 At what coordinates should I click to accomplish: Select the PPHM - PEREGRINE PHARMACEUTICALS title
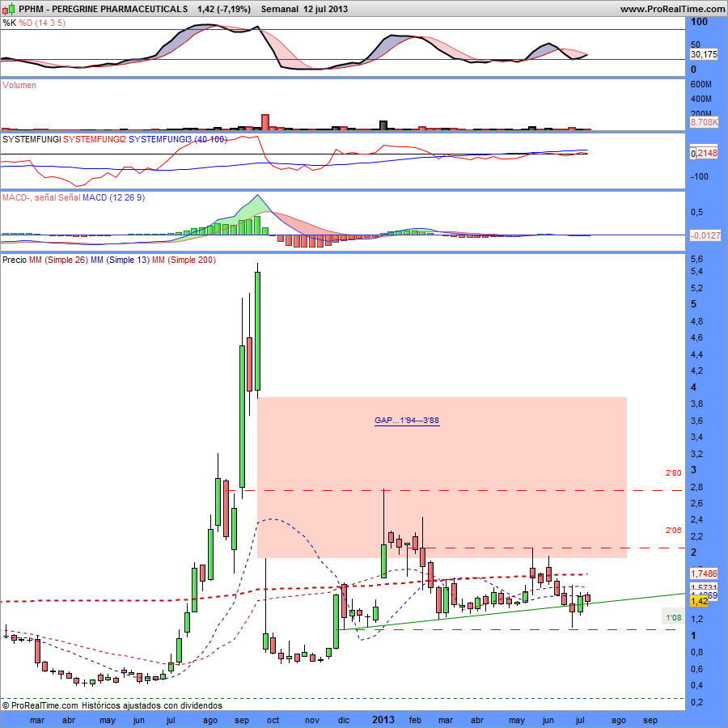click(x=103, y=9)
